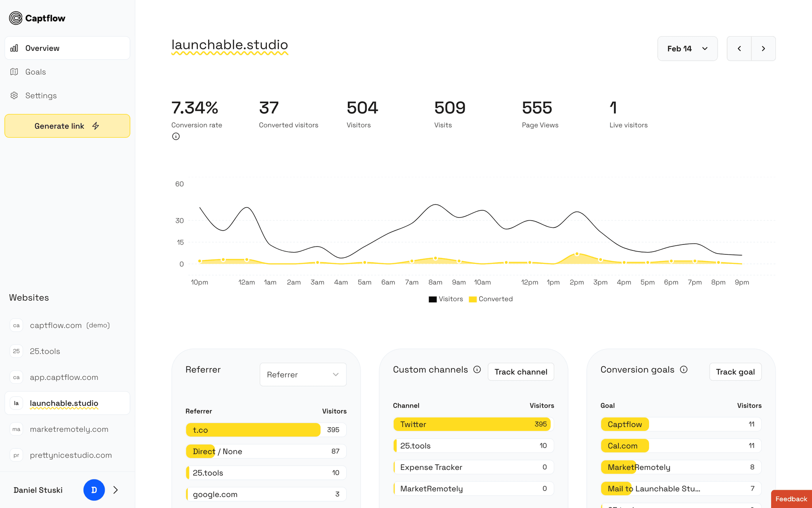Click the Expense Tracker channel row
812x508 pixels.
click(473, 467)
